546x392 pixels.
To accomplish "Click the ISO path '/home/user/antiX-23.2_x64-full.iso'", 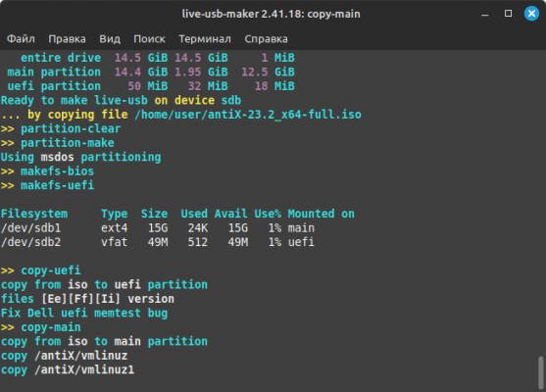I will point(248,115).
